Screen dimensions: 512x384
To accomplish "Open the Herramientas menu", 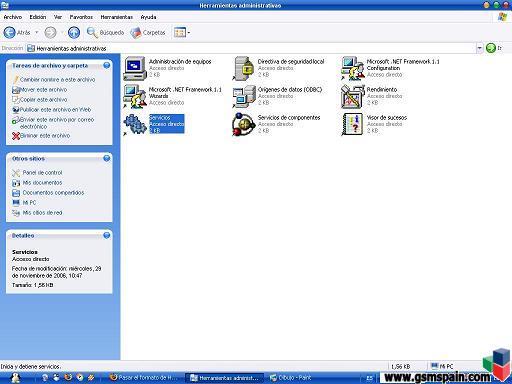I will [117, 17].
